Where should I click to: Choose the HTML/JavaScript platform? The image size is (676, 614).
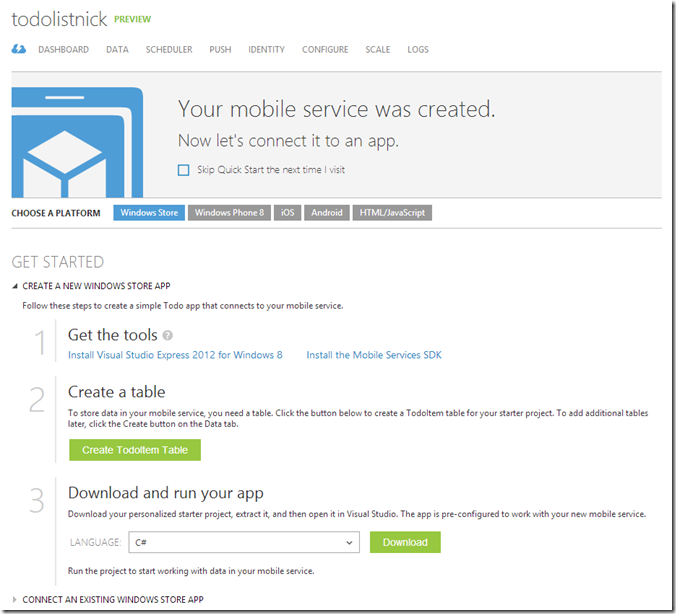392,213
